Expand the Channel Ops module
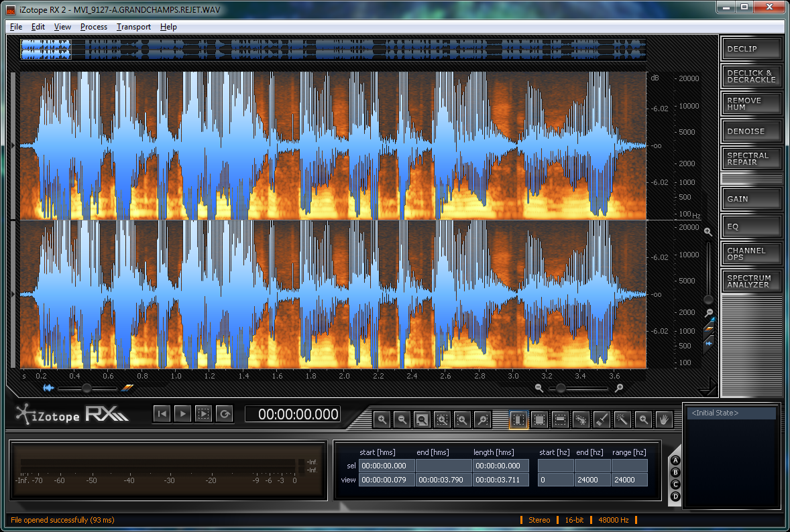 click(751, 254)
